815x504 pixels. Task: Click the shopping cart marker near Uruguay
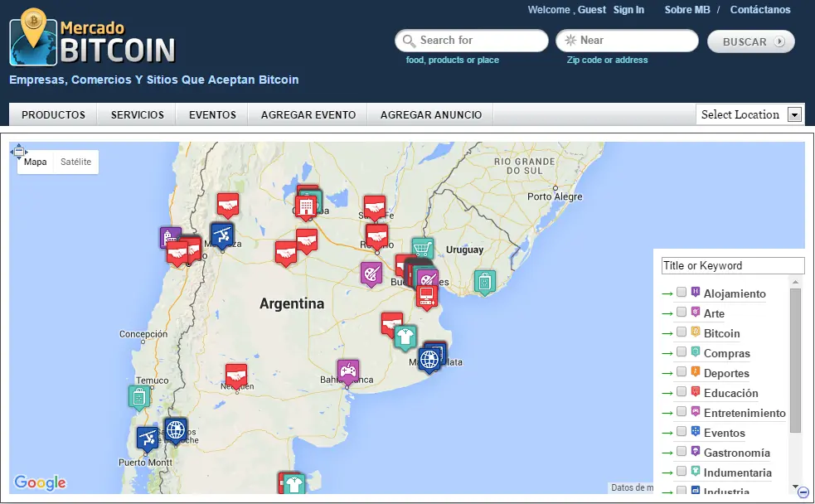click(x=422, y=249)
